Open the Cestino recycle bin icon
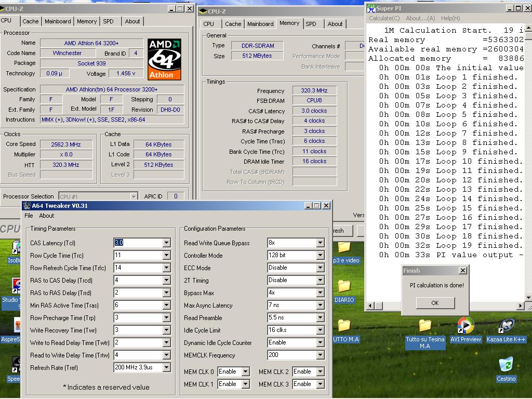This screenshot has width=532, height=399. point(506,365)
